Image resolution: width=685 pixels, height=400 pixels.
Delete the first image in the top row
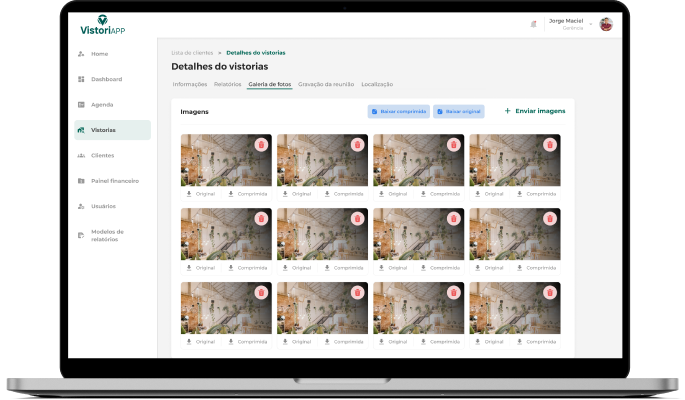pyautogui.click(x=261, y=145)
